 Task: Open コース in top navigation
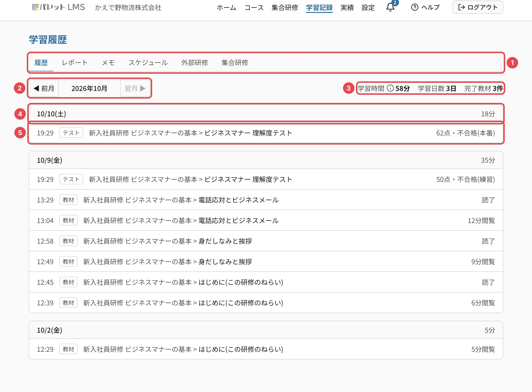pyautogui.click(x=254, y=8)
